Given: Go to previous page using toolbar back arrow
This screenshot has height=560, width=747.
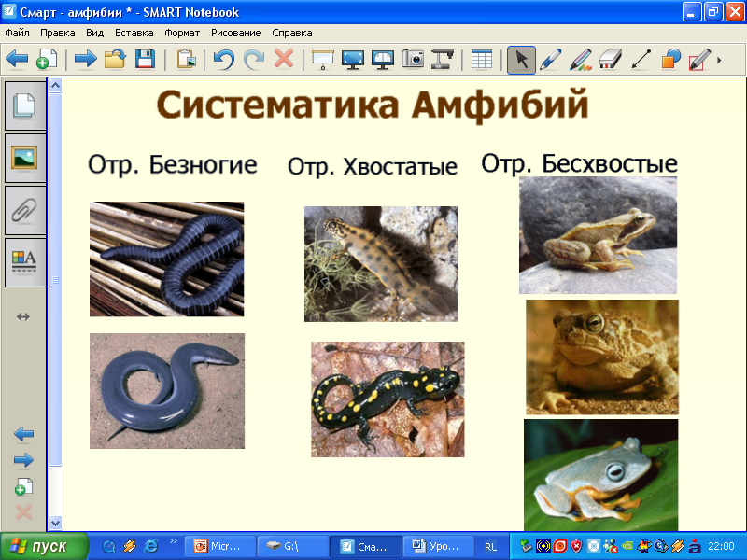Looking at the screenshot, I should (x=17, y=60).
